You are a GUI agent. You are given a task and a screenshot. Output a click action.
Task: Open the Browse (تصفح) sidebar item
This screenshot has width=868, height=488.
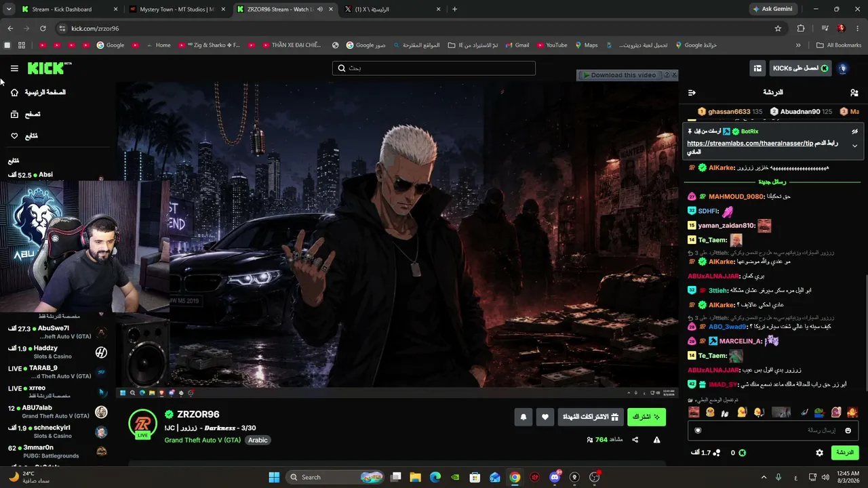pos(25,115)
